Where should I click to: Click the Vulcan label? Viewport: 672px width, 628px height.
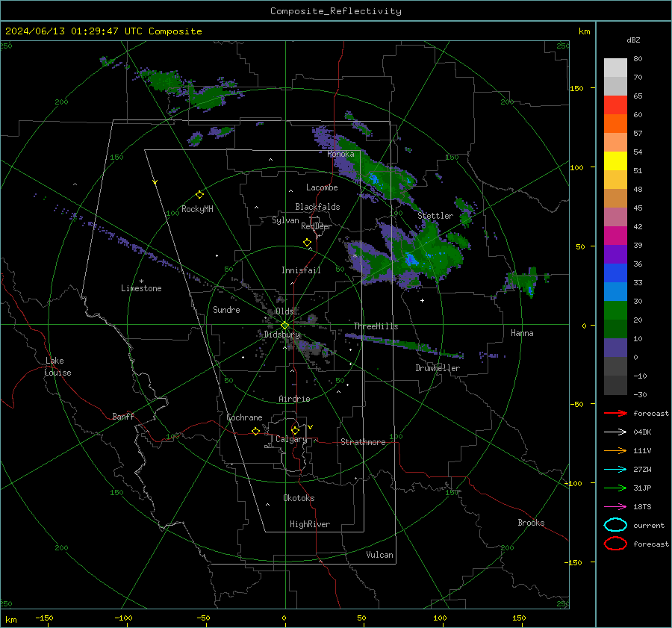pyautogui.click(x=379, y=555)
